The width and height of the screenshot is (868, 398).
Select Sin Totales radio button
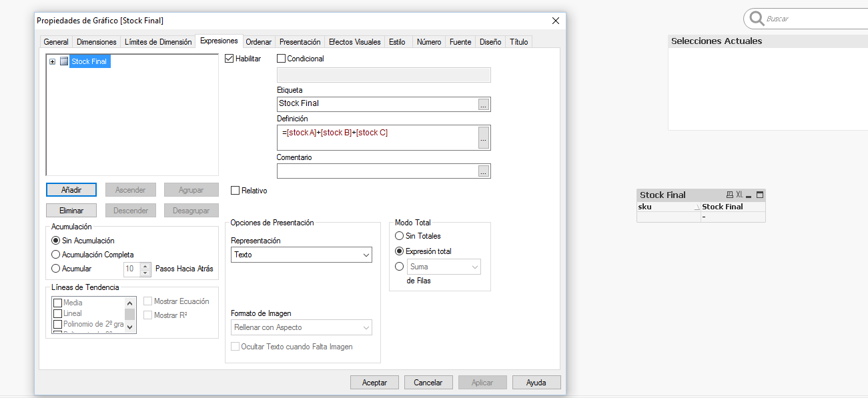point(400,236)
